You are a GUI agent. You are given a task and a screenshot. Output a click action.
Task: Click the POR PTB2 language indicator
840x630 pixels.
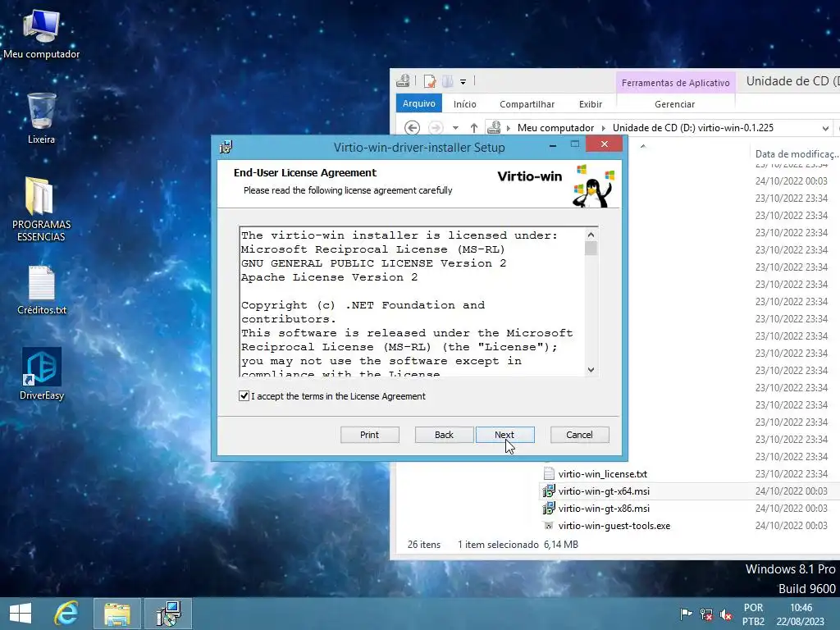pos(753,614)
